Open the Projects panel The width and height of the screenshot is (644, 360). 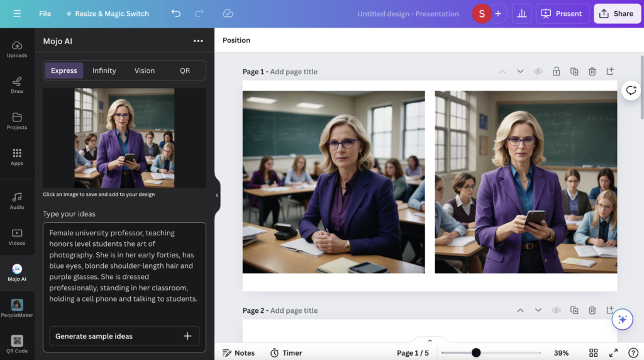(17, 121)
